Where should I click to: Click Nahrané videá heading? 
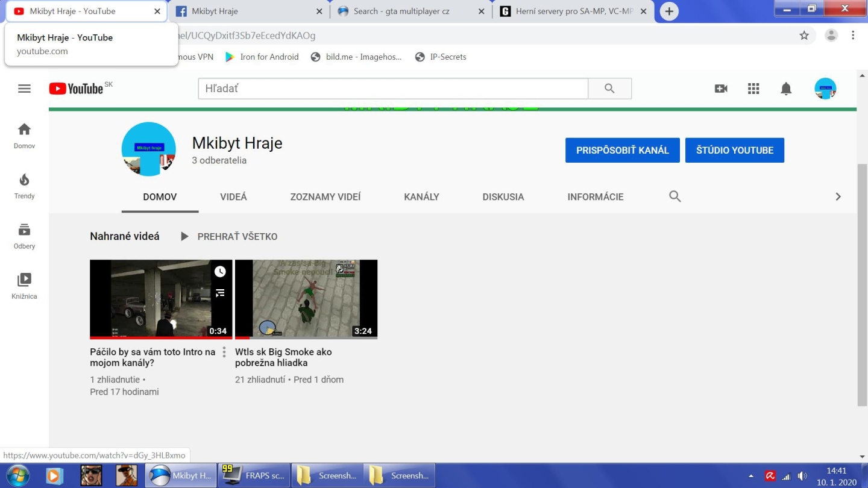[125, 237]
